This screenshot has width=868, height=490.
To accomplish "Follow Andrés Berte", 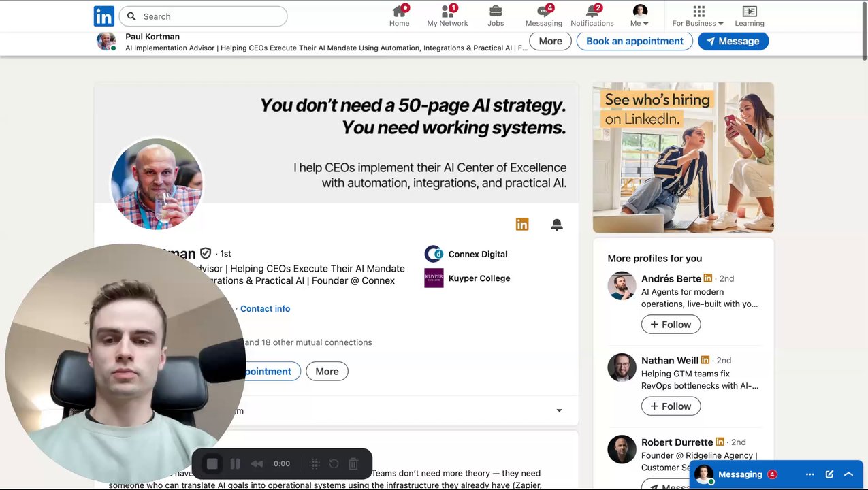I will (671, 325).
